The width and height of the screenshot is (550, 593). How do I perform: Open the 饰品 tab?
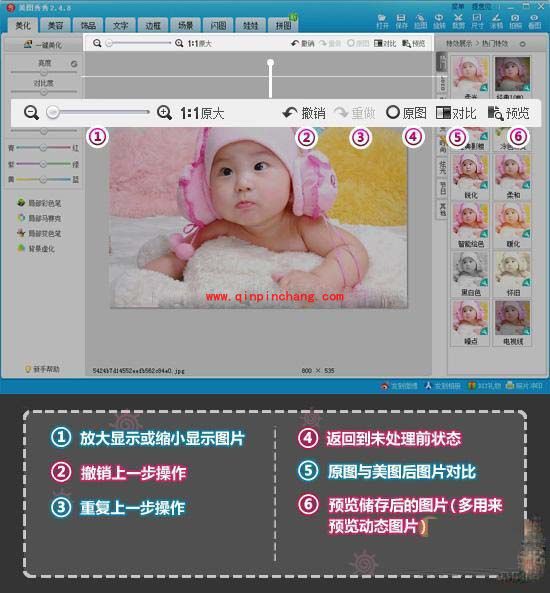(88, 25)
